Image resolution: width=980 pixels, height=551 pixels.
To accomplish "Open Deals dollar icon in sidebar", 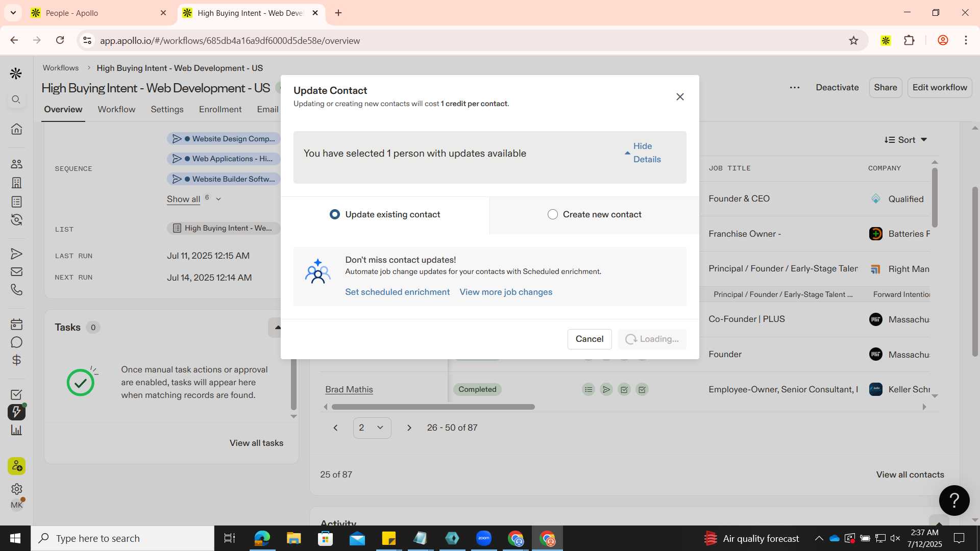I will tap(16, 360).
